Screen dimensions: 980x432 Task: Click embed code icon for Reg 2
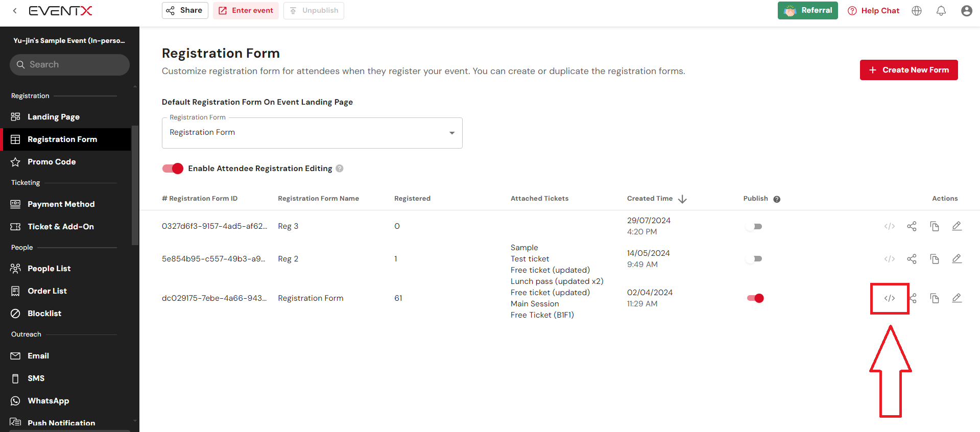point(890,259)
